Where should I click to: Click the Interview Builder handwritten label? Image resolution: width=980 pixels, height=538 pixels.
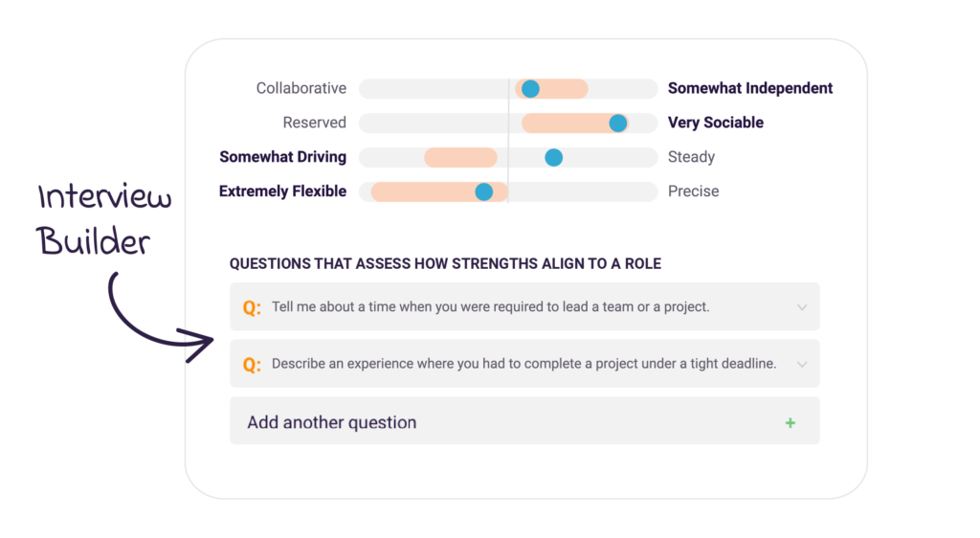(x=105, y=220)
